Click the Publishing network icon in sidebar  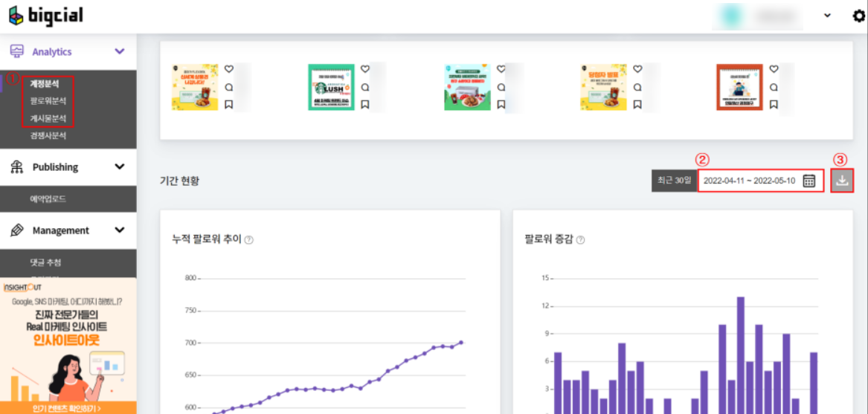click(17, 166)
